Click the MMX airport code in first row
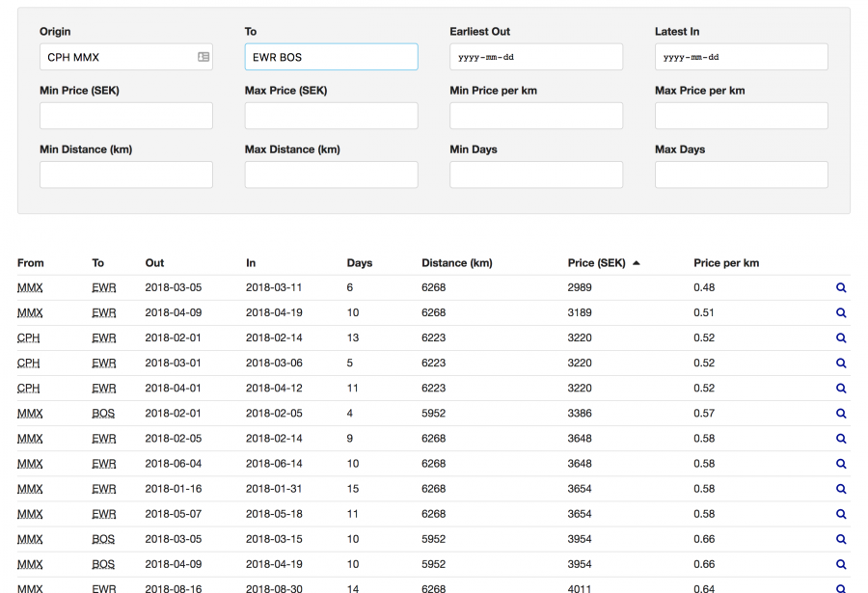Viewport: 868px width, 593px height. (30, 288)
